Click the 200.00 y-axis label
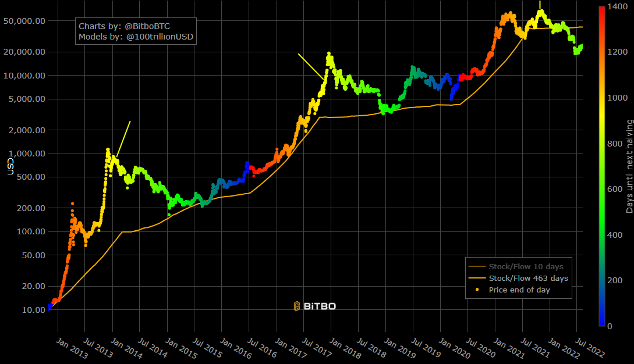This screenshot has width=634, height=364. pos(31,208)
